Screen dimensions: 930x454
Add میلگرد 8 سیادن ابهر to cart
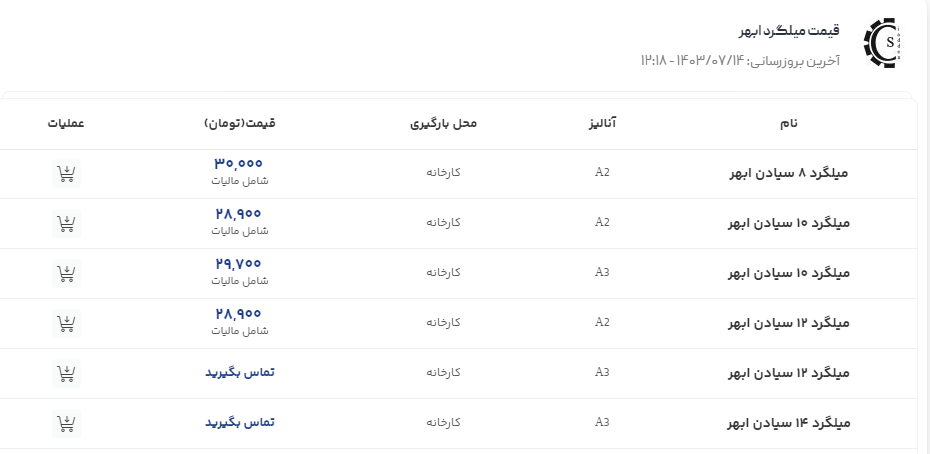point(66,173)
